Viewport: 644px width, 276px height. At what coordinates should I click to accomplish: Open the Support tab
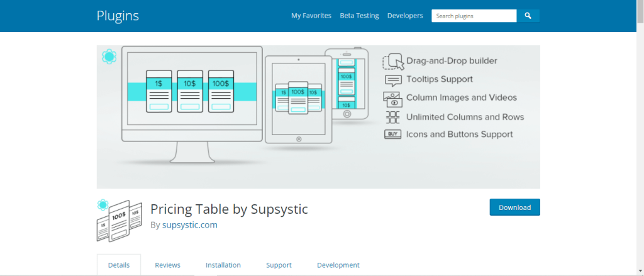279,265
